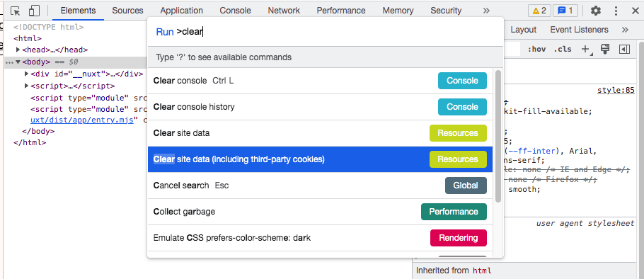The image size is (644, 279).
Task: Show more DevTools tabs chevron
Action: click(x=486, y=11)
